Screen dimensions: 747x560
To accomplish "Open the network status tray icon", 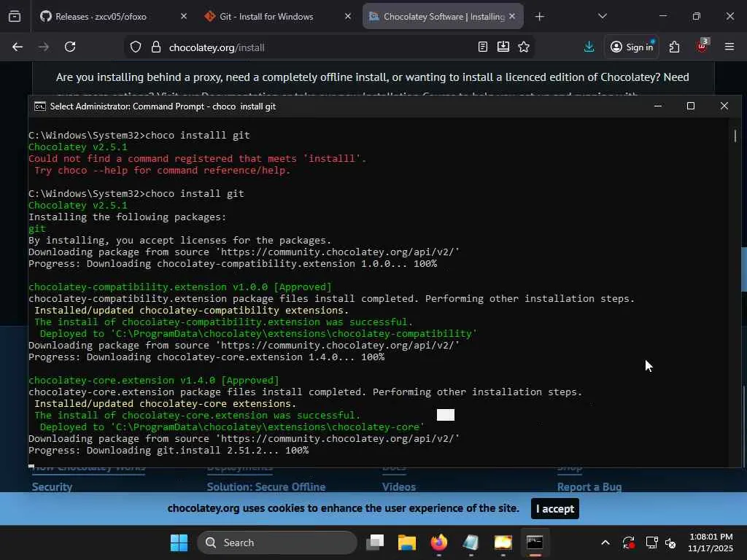I will click(x=651, y=542).
